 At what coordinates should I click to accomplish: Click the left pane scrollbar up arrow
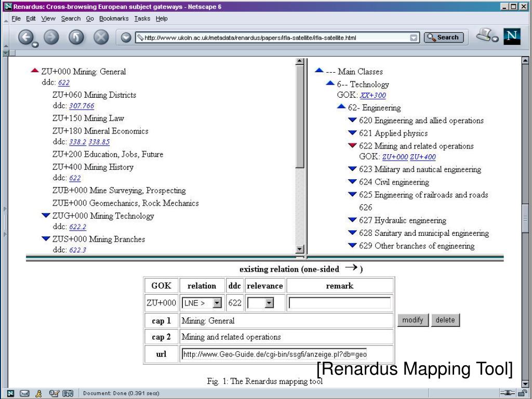(299, 61)
